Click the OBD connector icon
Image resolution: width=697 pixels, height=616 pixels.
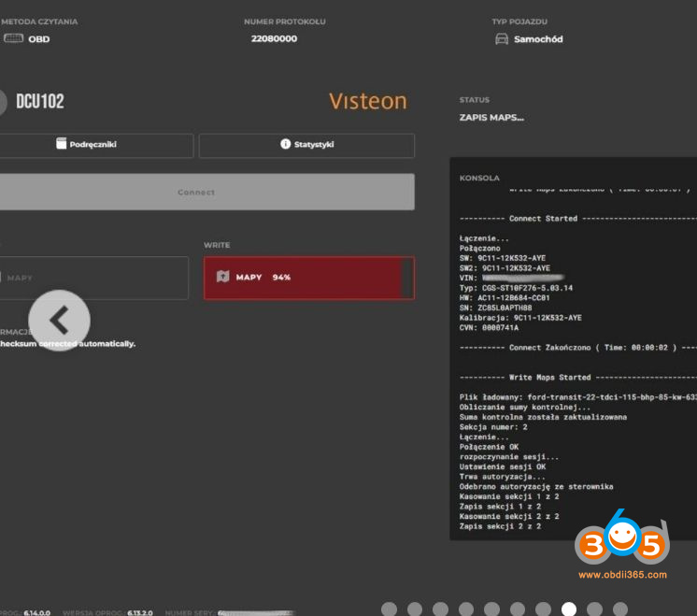point(13,39)
